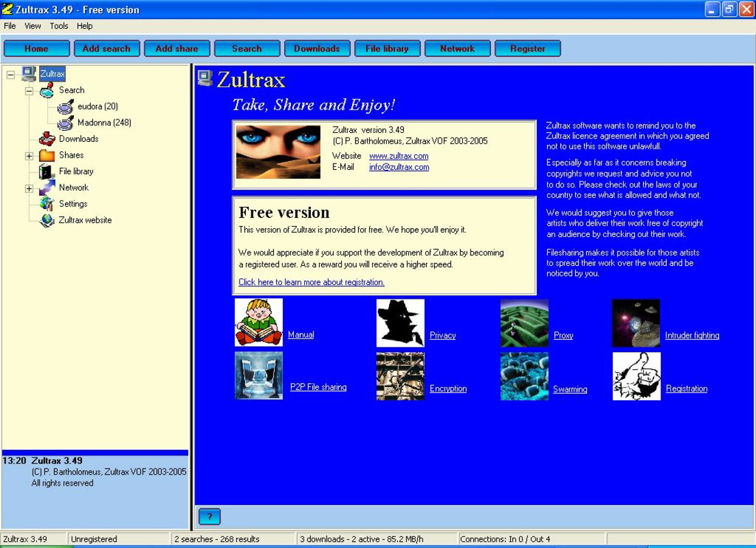Click the Encryption image

(x=400, y=376)
